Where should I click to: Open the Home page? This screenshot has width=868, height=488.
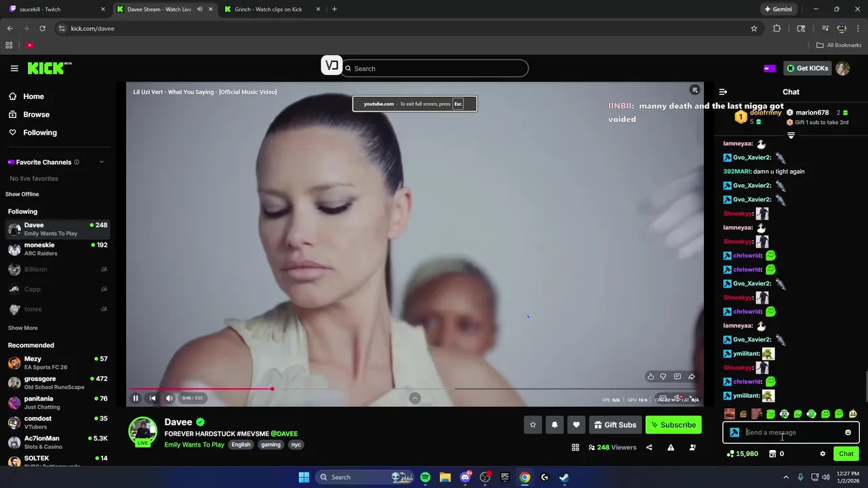(x=33, y=96)
